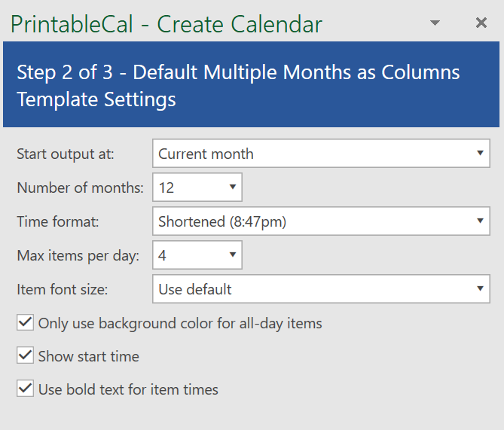The image size is (504, 430).
Task: Click the Max items per day label
Action: [78, 256]
